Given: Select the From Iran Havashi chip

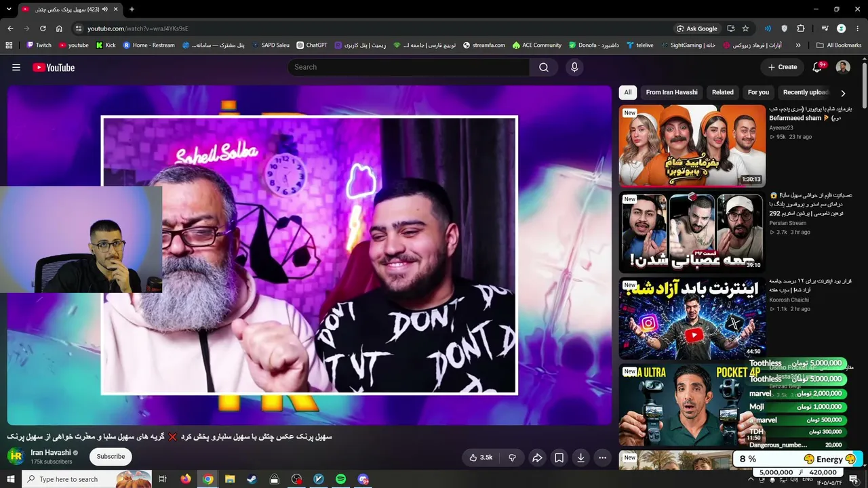Looking at the screenshot, I should pyautogui.click(x=671, y=92).
